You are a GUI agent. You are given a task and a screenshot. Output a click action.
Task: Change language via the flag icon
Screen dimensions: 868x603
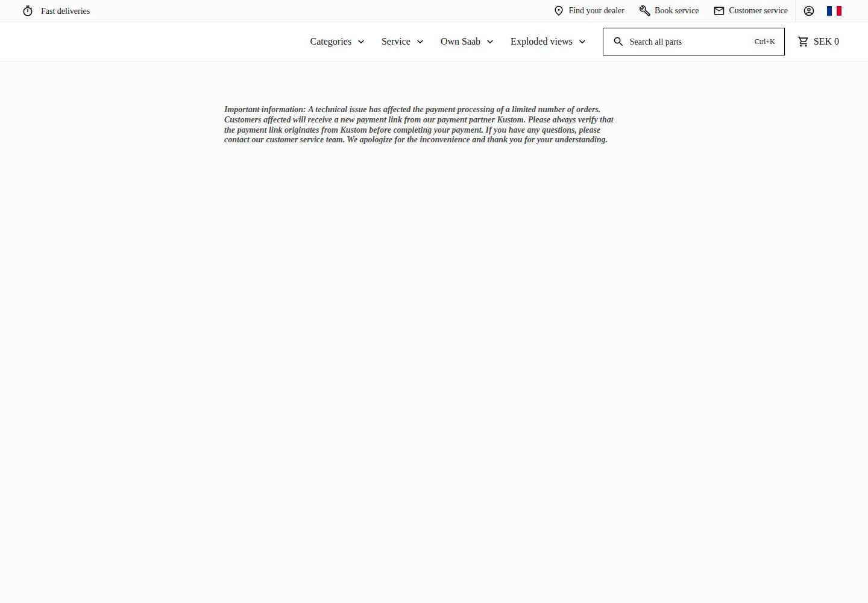pos(834,11)
